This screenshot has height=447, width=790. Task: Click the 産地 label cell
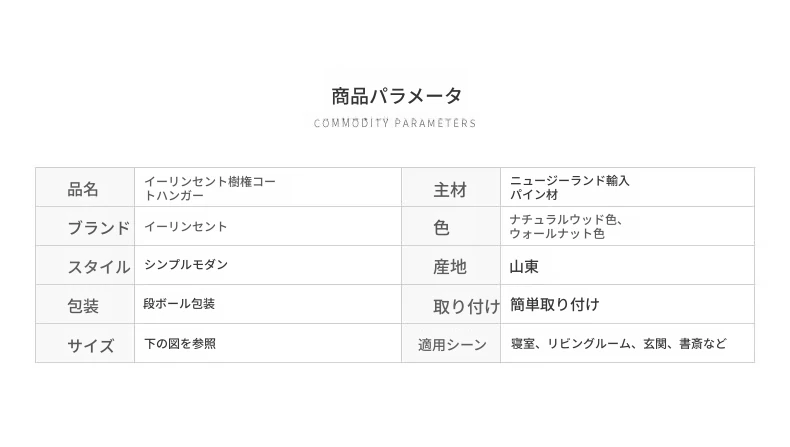(x=450, y=267)
